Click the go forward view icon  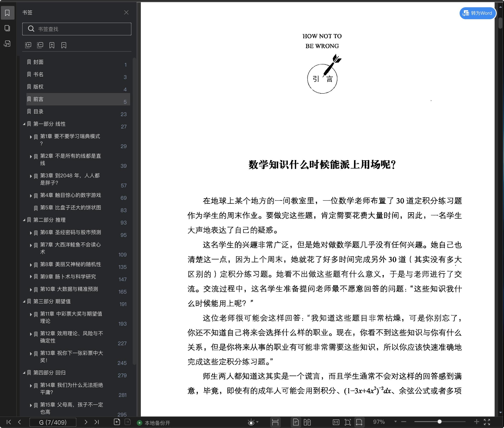coord(128,422)
